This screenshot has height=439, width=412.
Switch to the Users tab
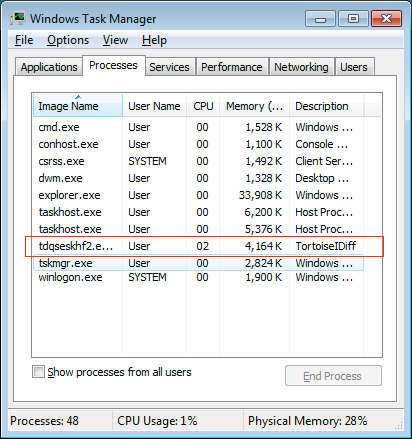[354, 67]
